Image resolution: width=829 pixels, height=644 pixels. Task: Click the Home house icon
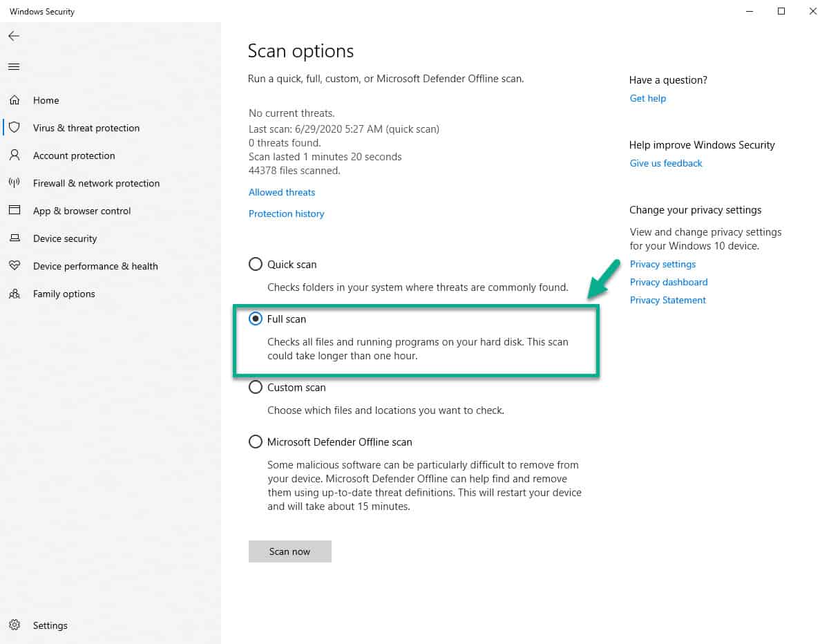(15, 100)
